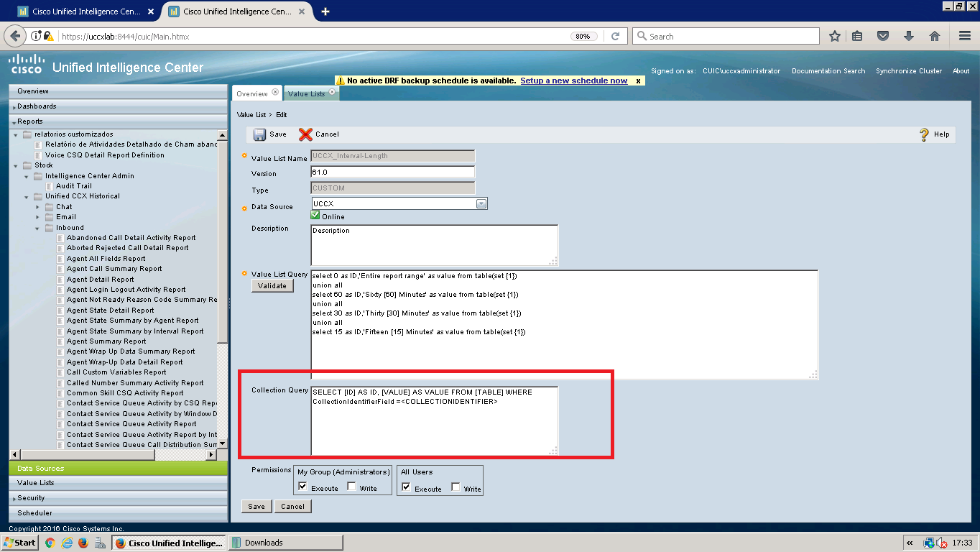
Task: Toggle Execute permission for All Users
Action: (406, 487)
